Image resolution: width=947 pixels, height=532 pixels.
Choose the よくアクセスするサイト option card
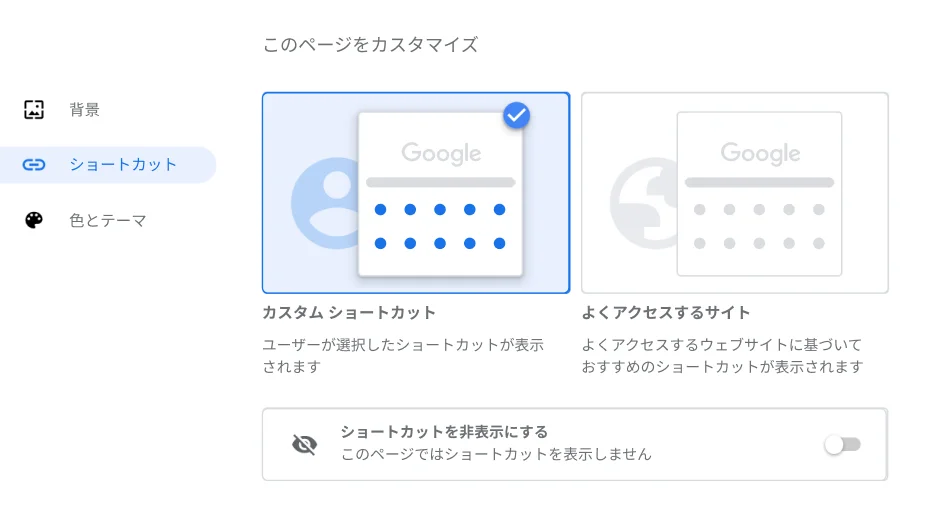(x=734, y=193)
